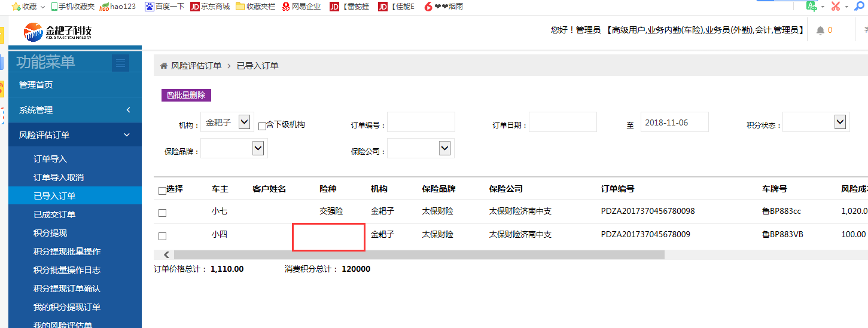This screenshot has height=328, width=868.
Task: Click order number PDZA201737045678009
Action: point(645,235)
